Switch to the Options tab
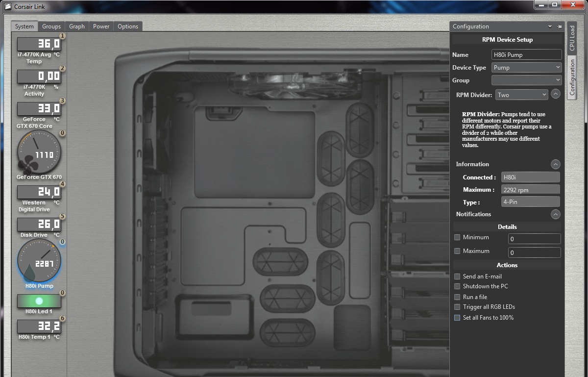The width and height of the screenshot is (588, 377). coord(128,26)
